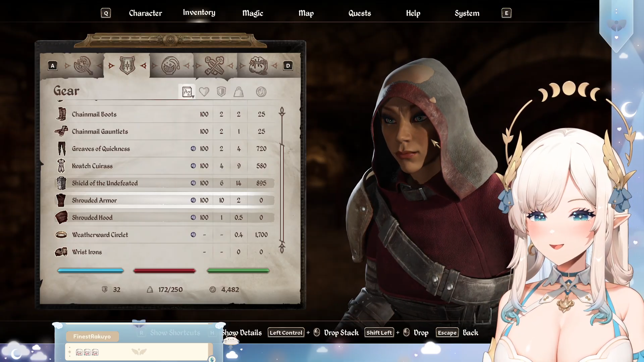Open the Quests menu tab
This screenshot has height=362, width=644.
pos(360,13)
